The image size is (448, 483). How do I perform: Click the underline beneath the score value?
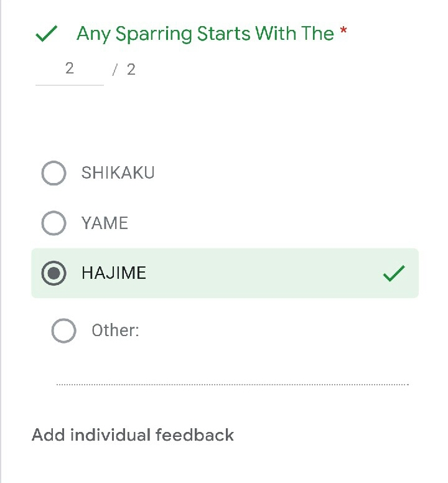coord(69,85)
